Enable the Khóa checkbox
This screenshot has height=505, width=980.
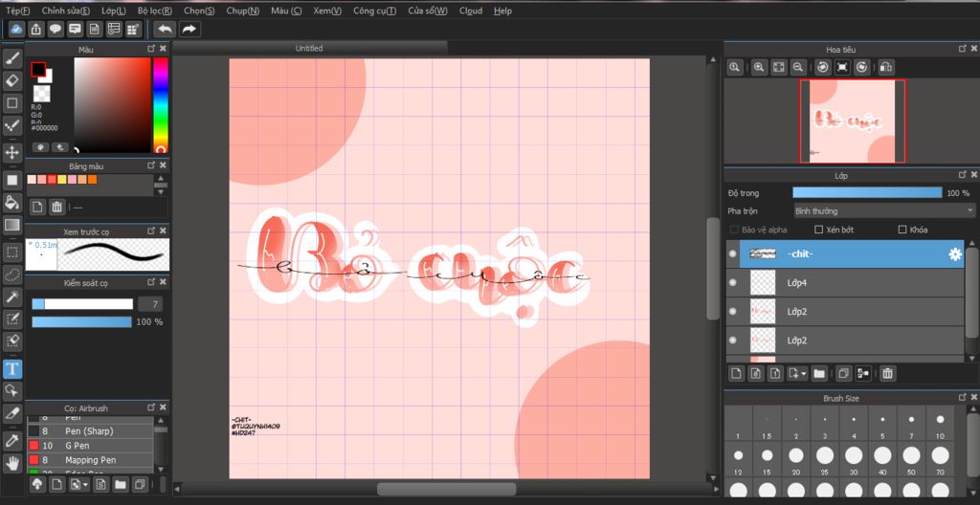pyautogui.click(x=902, y=230)
